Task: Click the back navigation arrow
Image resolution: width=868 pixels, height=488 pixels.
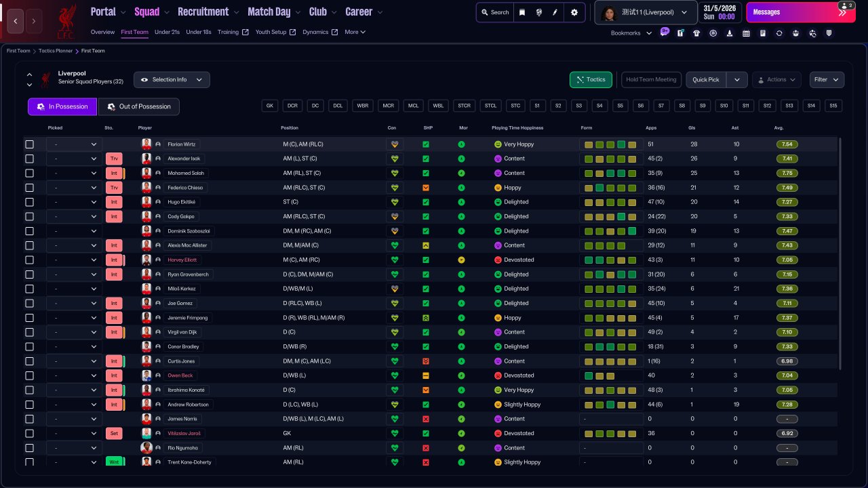Action: (16, 21)
